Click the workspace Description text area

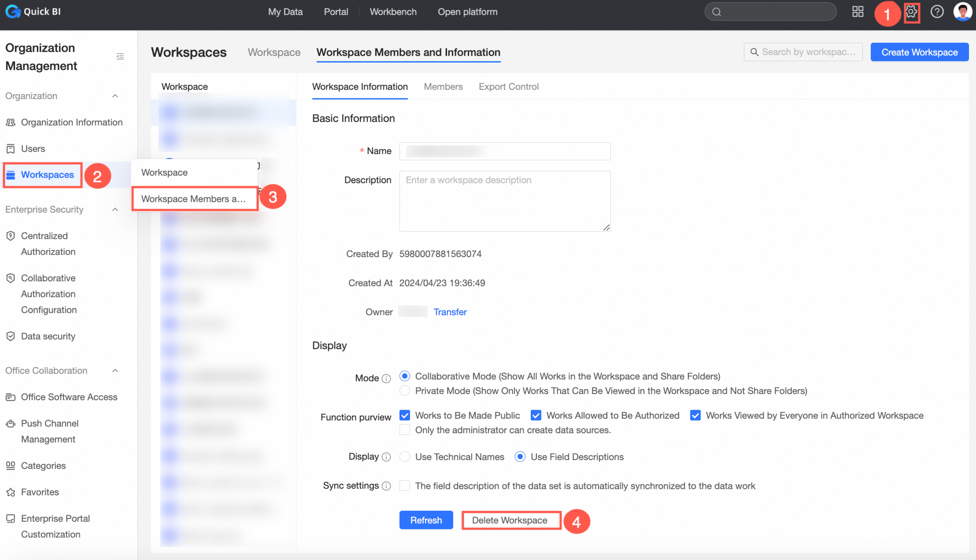(505, 201)
